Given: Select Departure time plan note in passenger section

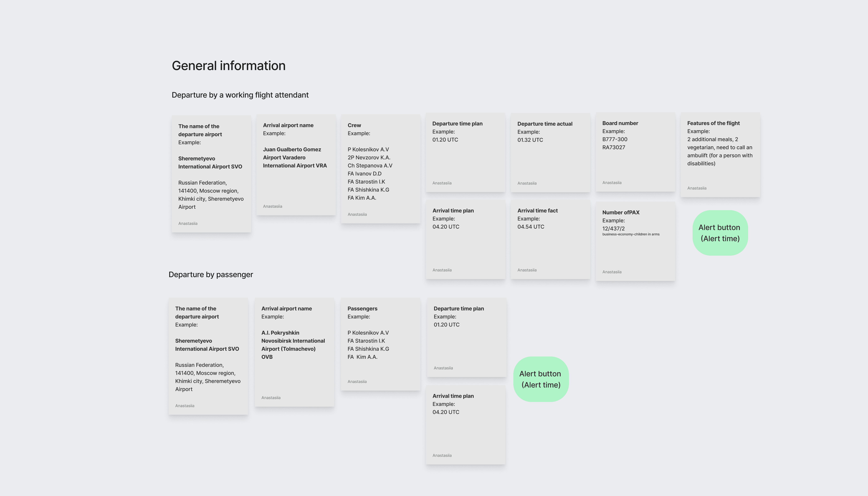Looking at the screenshot, I should point(466,338).
